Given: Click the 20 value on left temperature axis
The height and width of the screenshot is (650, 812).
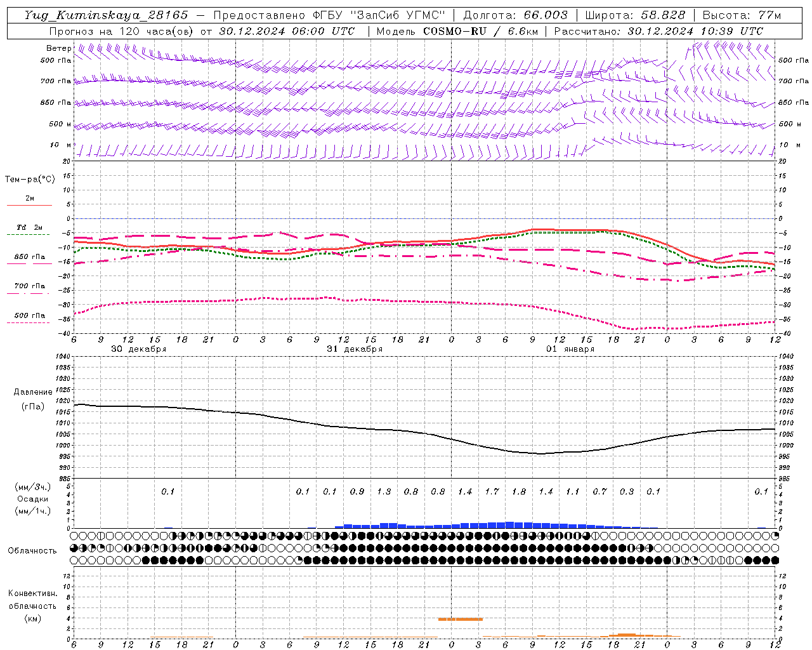Looking at the screenshot, I should point(68,162).
